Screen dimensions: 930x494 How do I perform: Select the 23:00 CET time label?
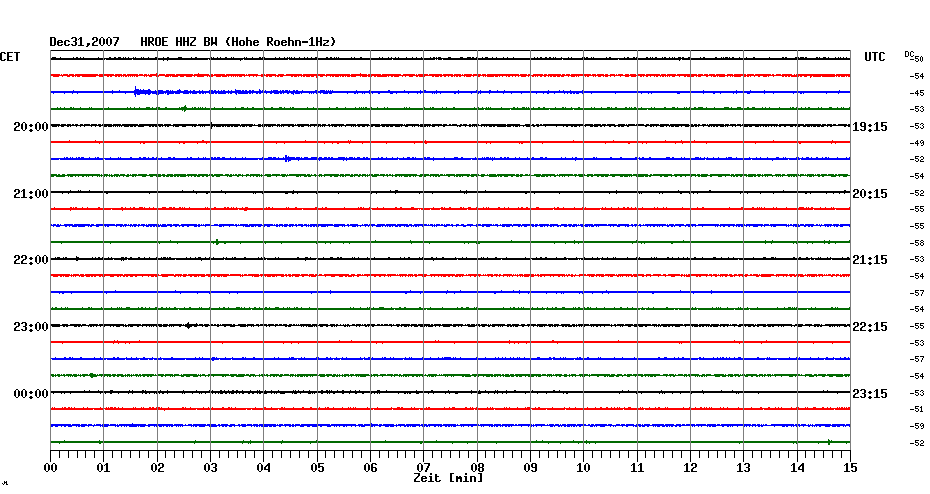coord(31,327)
